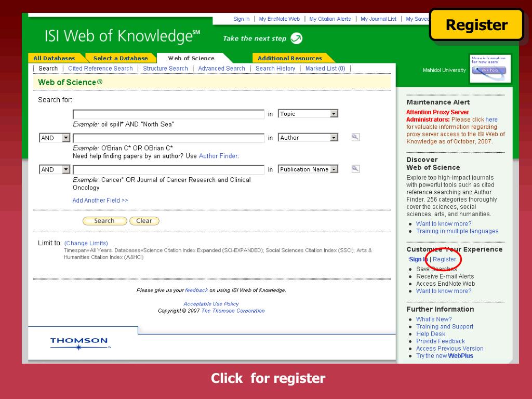This screenshot has height=399, width=532.
Task: Open the AND operator dropdown before Author row
Action: (x=55, y=138)
